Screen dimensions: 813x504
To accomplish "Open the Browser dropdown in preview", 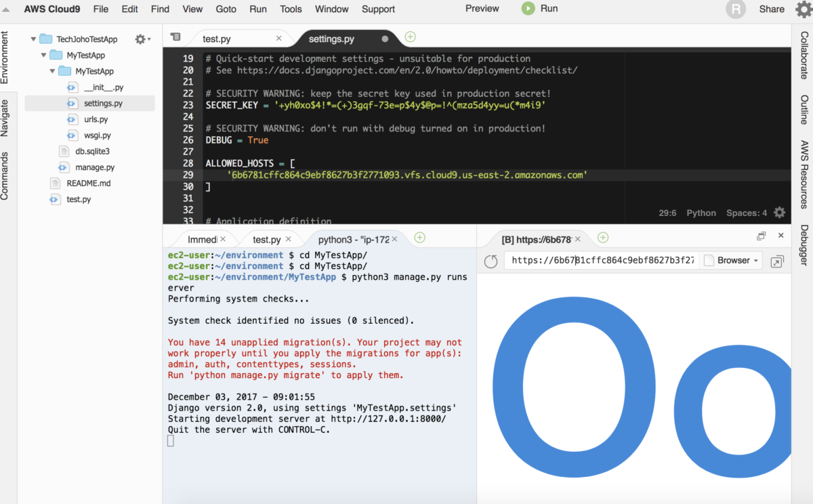I will (x=733, y=261).
